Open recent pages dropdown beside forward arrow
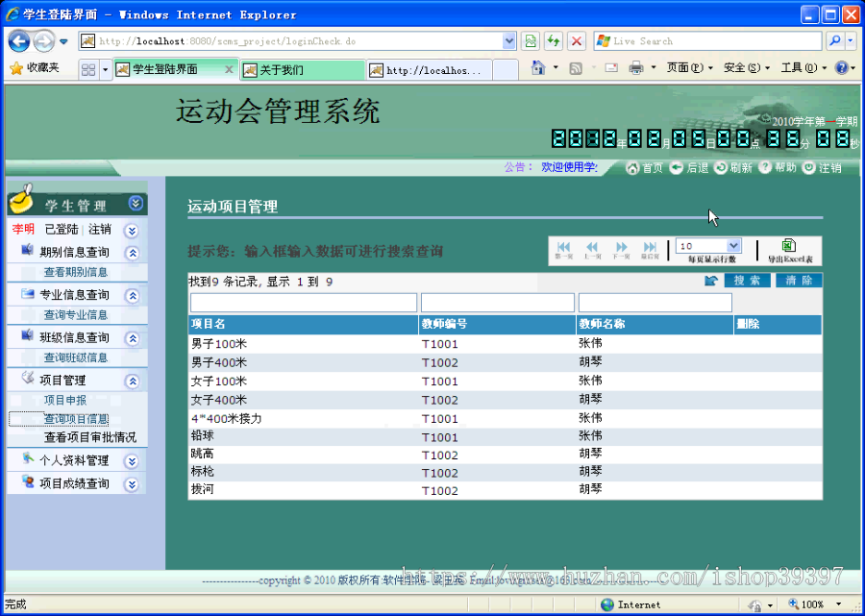 pos(63,41)
